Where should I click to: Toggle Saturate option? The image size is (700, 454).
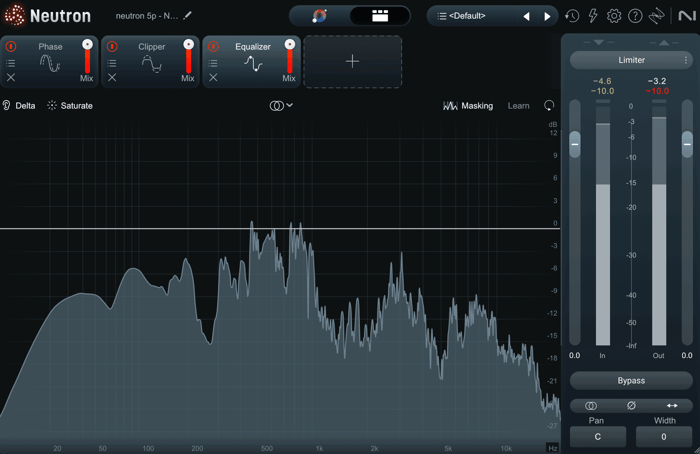(70, 106)
